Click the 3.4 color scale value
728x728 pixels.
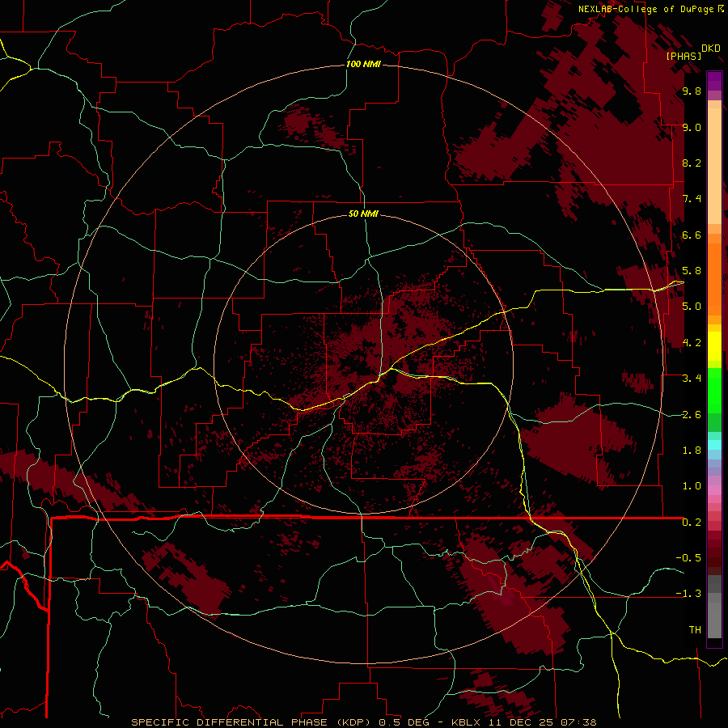pos(692,379)
